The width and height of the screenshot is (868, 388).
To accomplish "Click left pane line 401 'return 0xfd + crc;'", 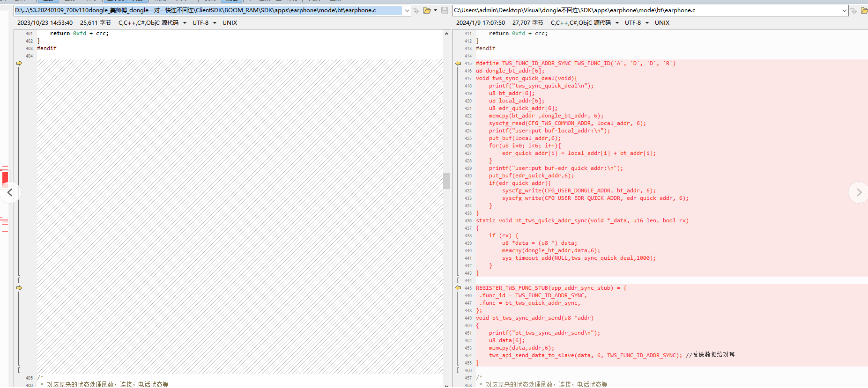I will (79, 33).
